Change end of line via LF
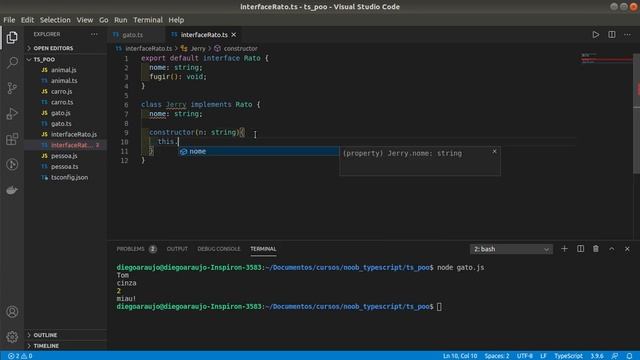Viewport: 640px width, 360px height. (x=543, y=356)
